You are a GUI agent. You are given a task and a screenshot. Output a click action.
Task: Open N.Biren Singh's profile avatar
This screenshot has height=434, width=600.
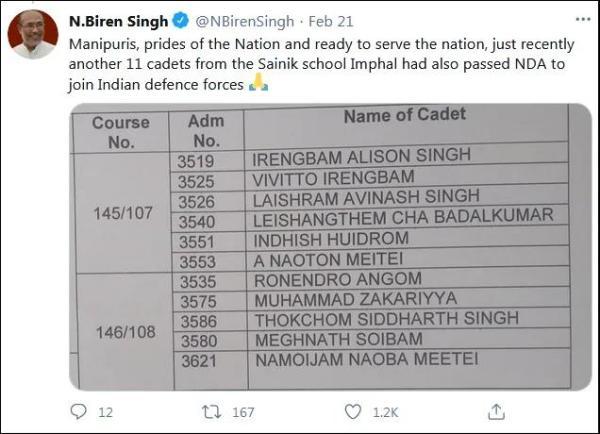(32, 35)
